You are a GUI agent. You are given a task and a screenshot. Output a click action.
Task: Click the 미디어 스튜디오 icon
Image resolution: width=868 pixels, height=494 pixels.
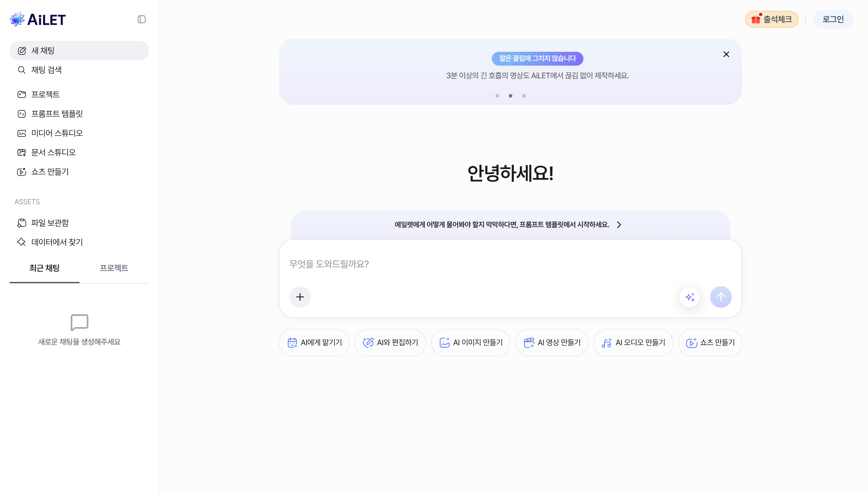[22, 133]
